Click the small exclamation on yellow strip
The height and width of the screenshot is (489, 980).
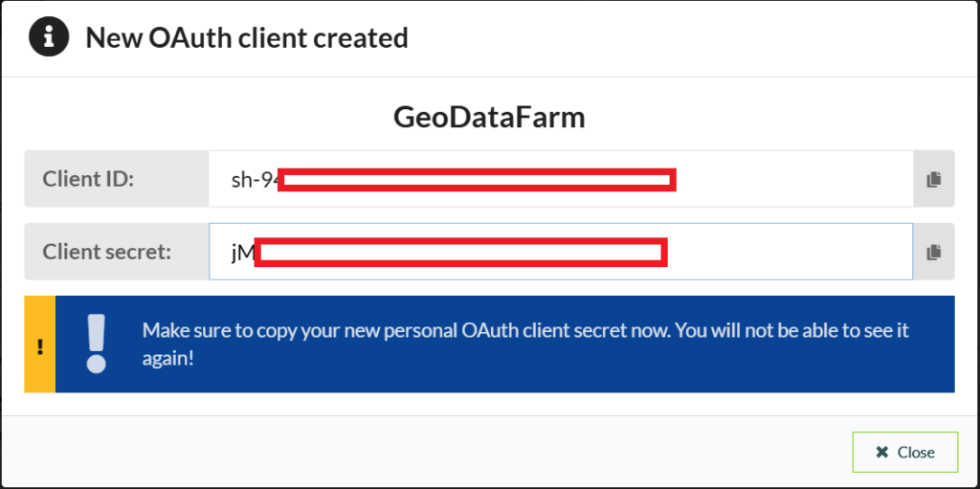click(x=40, y=345)
